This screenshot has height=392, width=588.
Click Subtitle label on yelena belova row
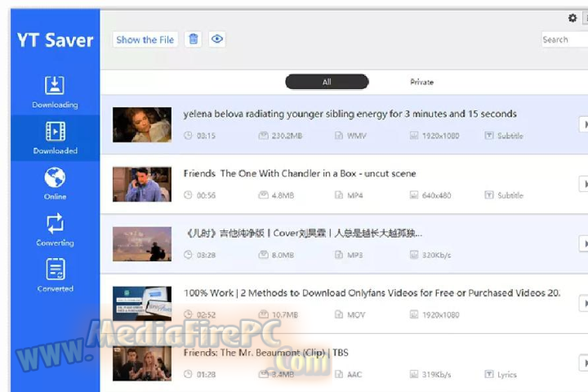click(510, 136)
